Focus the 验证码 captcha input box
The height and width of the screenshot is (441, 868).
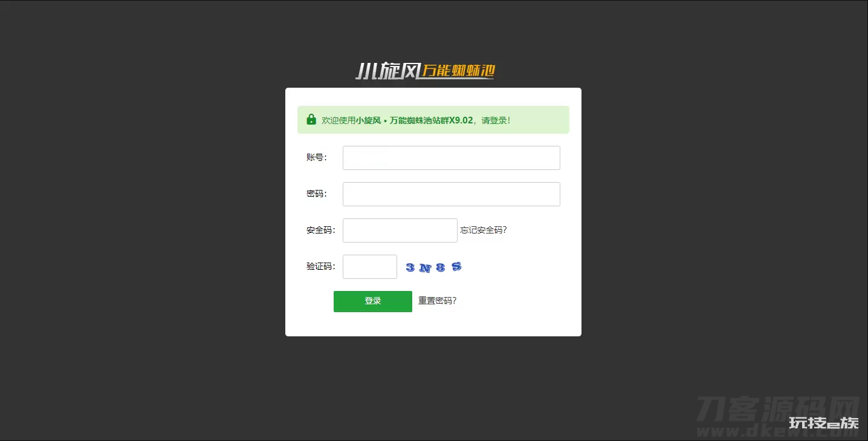tap(370, 267)
